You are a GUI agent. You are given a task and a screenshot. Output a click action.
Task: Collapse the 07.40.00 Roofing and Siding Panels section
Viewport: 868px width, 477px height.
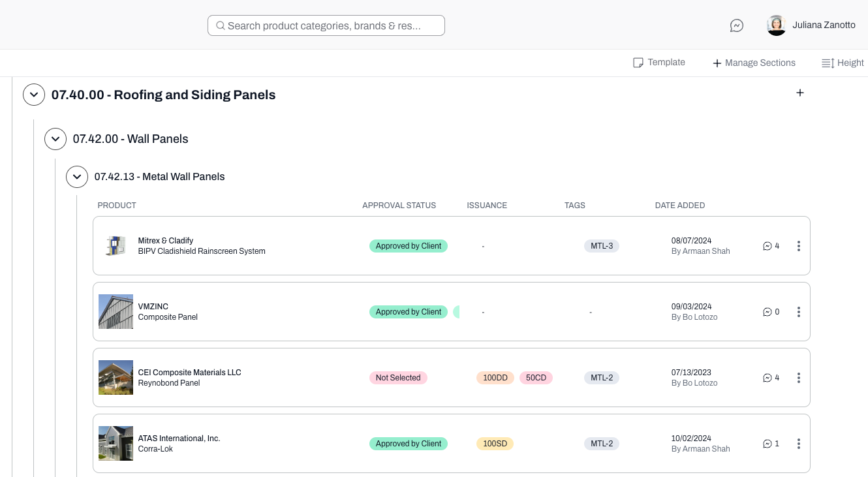pos(34,95)
